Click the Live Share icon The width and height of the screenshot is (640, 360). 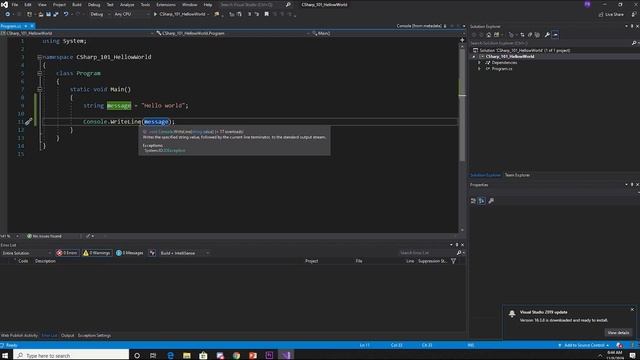[x=601, y=14]
